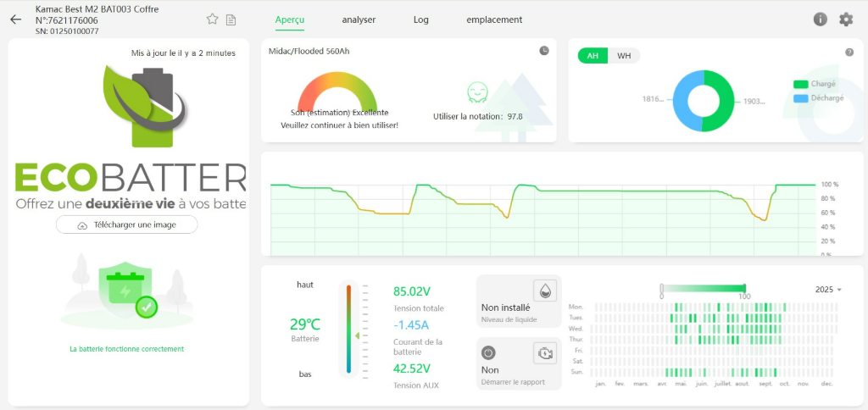Click the battery report icon
Viewport: 868px width, 410px height.
[543, 352]
